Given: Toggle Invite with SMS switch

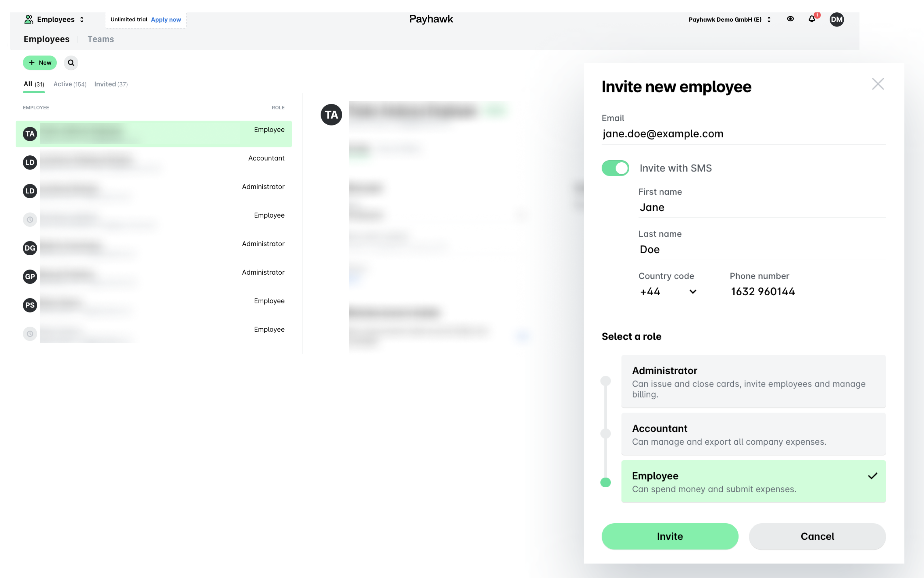Looking at the screenshot, I should [615, 168].
